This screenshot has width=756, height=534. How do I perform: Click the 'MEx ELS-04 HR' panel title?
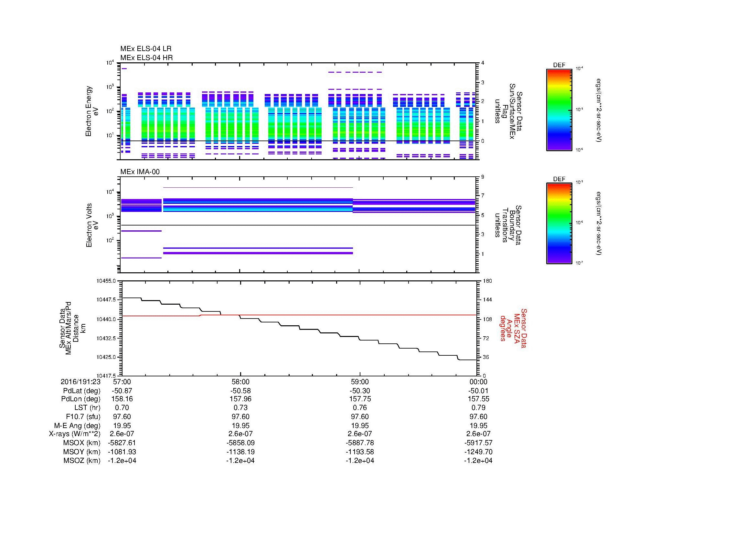point(146,58)
